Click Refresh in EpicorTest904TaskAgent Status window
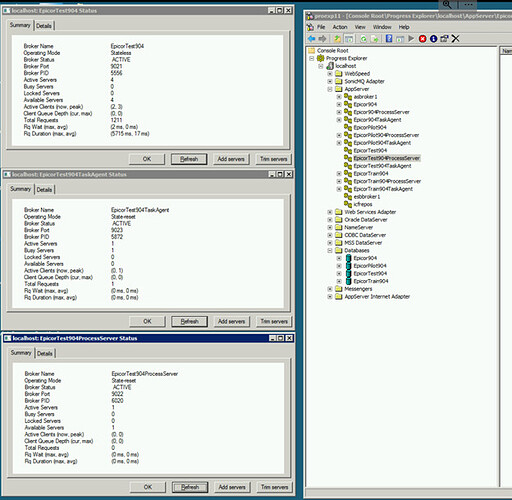Image resolution: width=512 pixels, height=500 pixels. point(189,321)
